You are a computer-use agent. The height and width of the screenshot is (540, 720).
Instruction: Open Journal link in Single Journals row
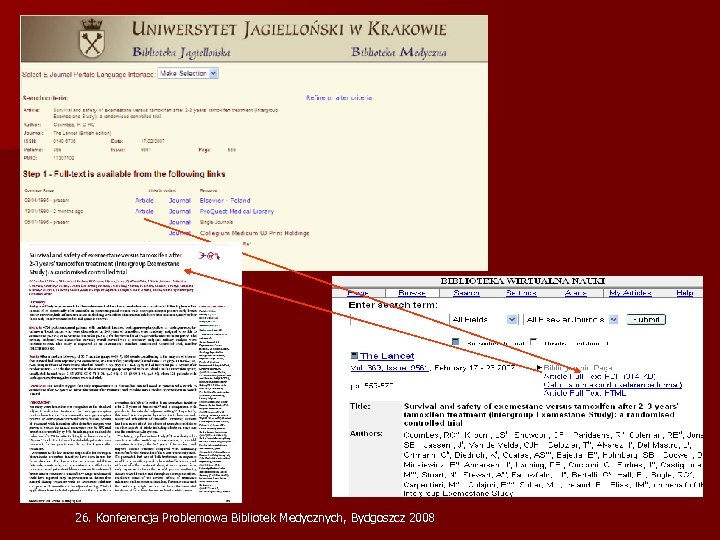click(x=180, y=222)
